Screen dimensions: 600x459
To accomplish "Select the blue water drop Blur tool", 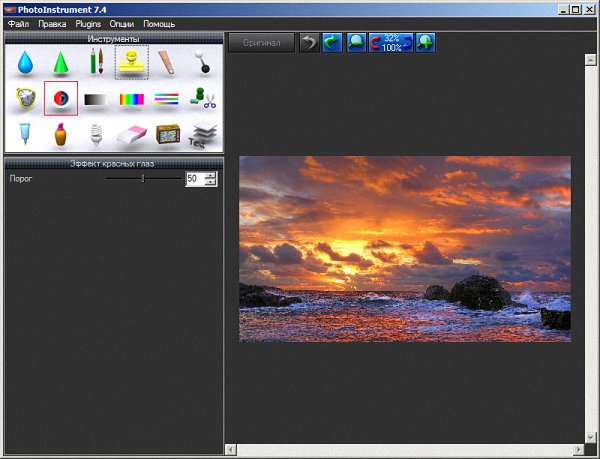I will click(25, 62).
